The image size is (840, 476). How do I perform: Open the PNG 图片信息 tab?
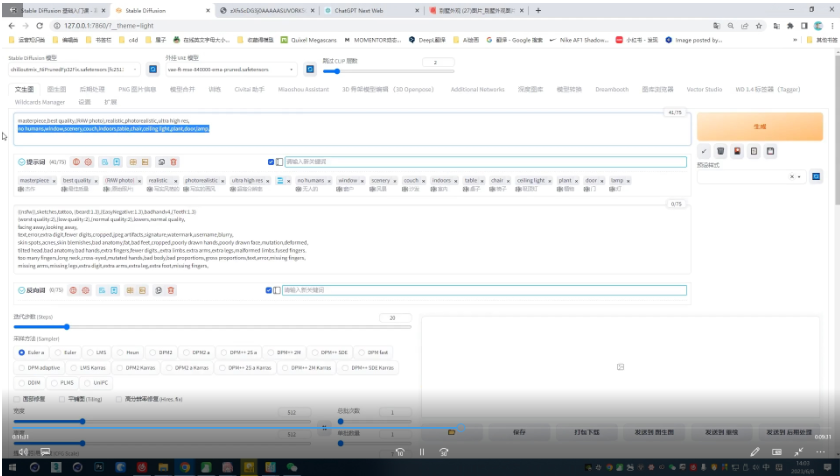click(x=137, y=89)
